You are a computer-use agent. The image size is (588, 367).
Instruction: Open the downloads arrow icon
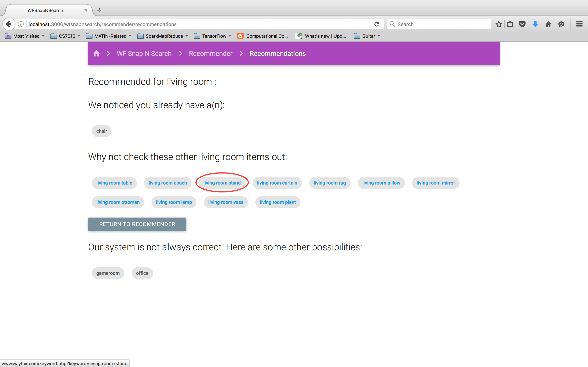point(535,24)
